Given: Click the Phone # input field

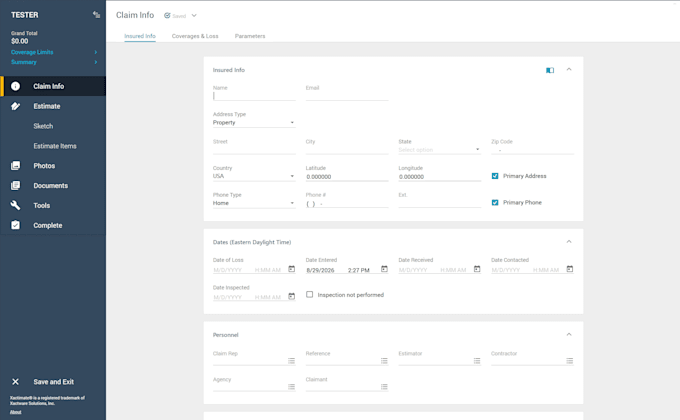Looking at the screenshot, I should click(347, 203).
